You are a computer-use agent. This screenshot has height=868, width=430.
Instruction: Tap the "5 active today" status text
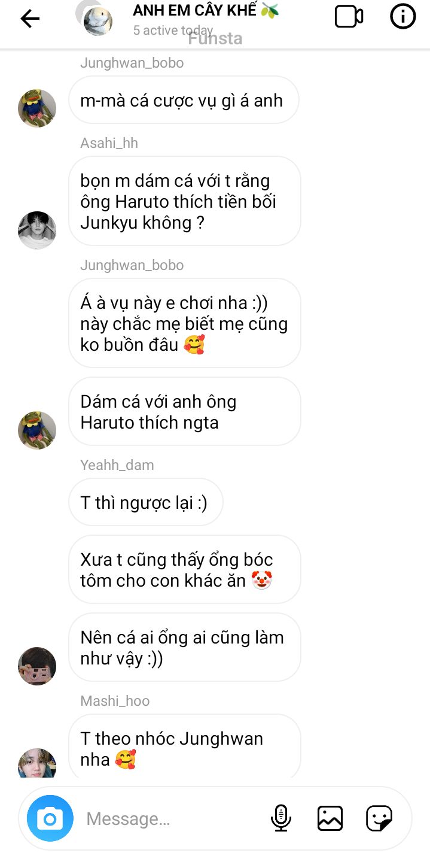point(173,30)
